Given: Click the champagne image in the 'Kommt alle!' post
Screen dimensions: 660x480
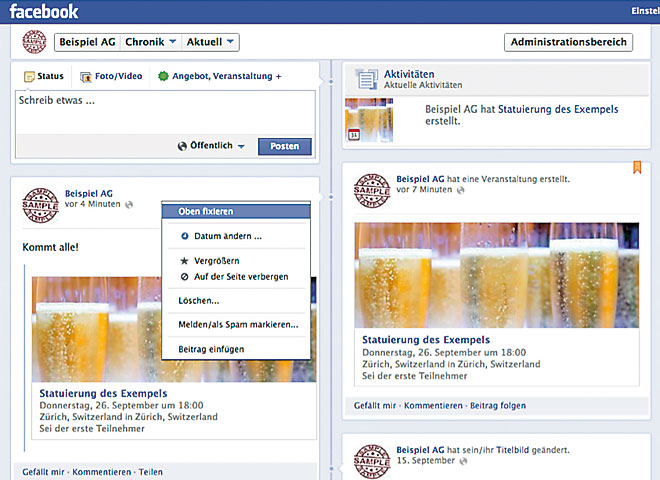Looking at the screenshot, I should click(x=96, y=329).
